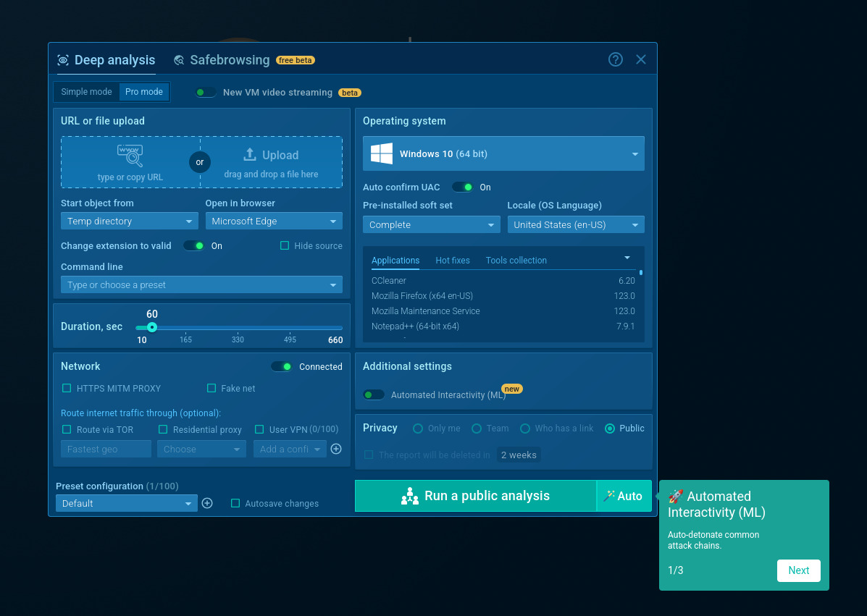Select Public privacy option
This screenshot has height=616, width=867.
610,429
